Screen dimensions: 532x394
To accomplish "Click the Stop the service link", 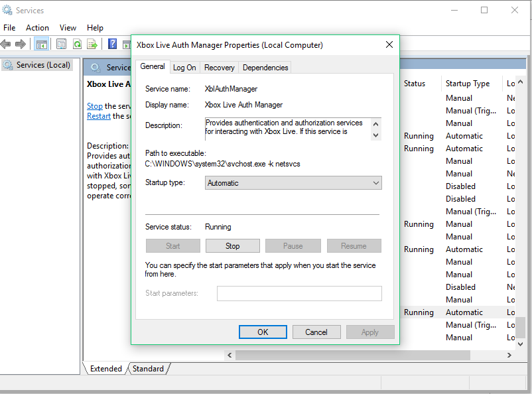I will tap(95, 106).
